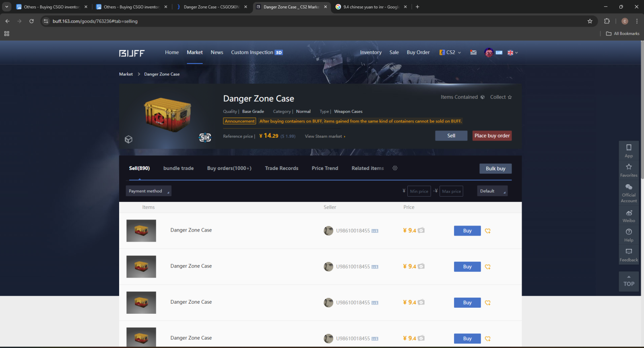Buy the third Danger Zone Case listing
This screenshot has height=348, width=644.
pos(467,302)
